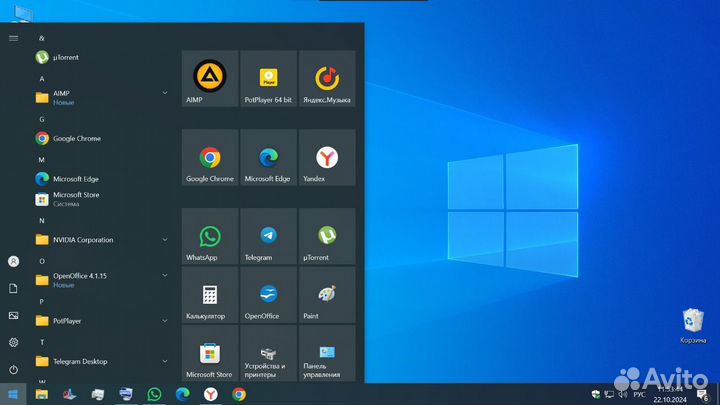Screen dimensions: 720x405
Task: Click the Windows Security tray icon
Action: coord(596,394)
